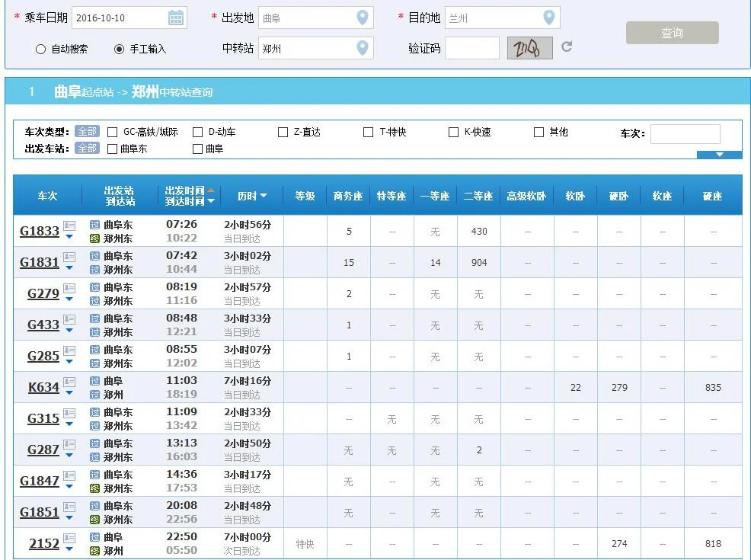Click the location pin icon beside 兰州 destination field

550,16
